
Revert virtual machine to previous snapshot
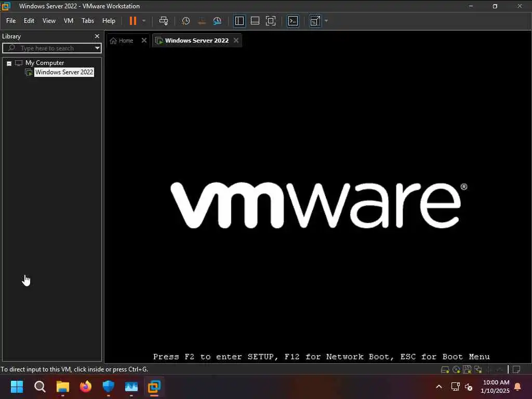click(x=202, y=21)
